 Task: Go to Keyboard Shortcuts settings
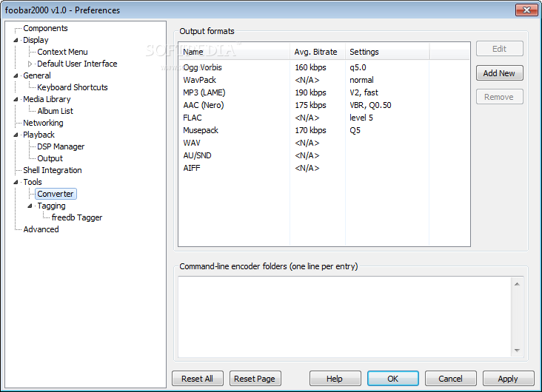click(73, 87)
